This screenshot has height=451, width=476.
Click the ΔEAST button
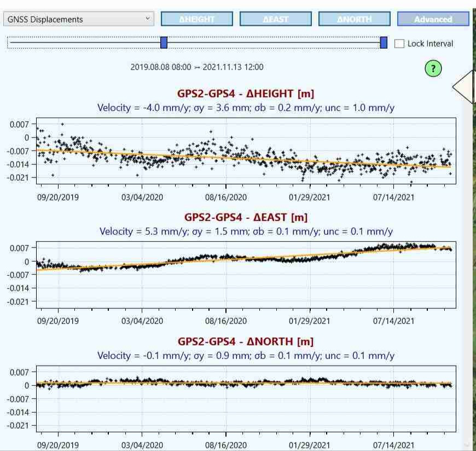[276, 19]
